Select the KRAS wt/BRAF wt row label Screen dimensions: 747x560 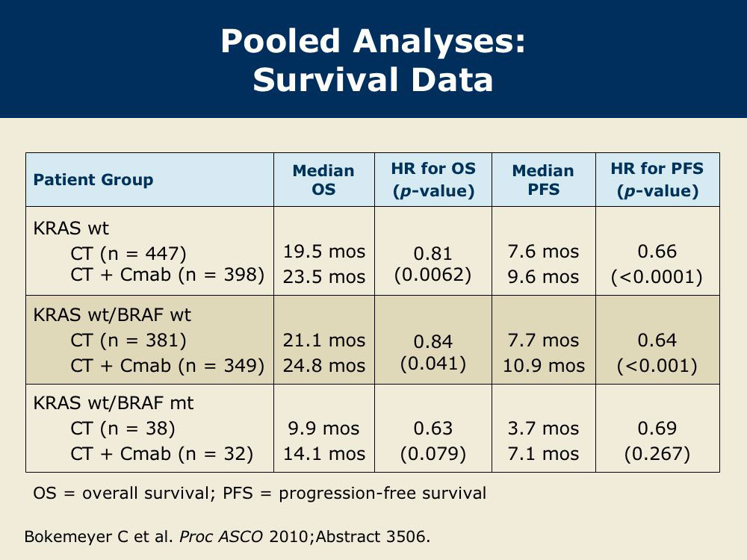tap(113, 315)
